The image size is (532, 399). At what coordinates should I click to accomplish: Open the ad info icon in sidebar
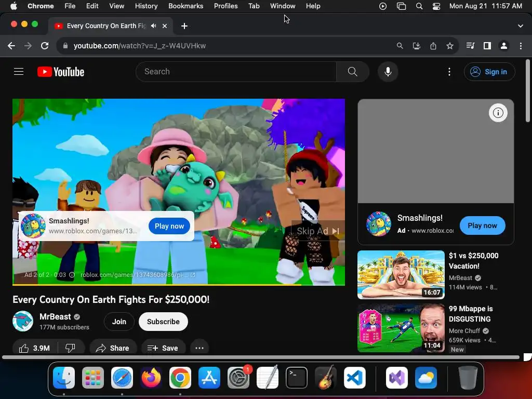498,113
